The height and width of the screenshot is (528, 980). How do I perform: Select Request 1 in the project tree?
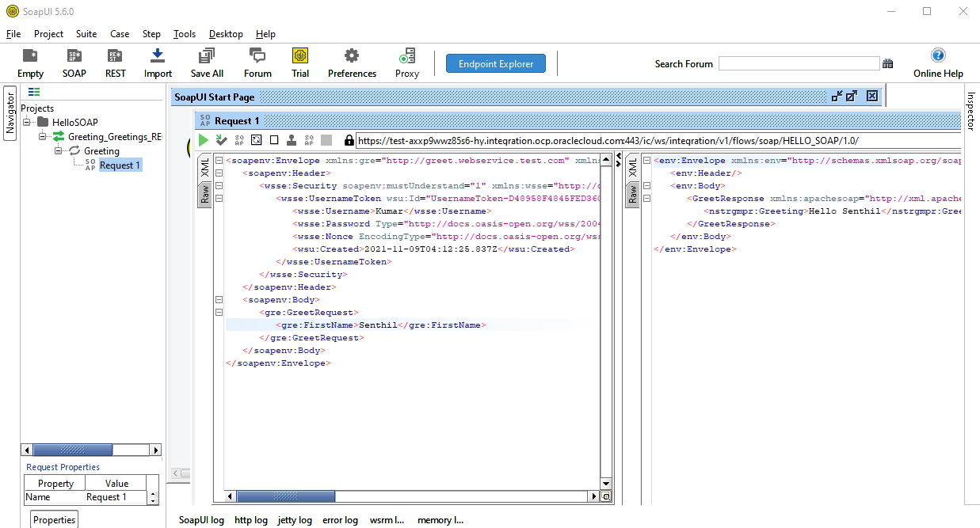(120, 165)
